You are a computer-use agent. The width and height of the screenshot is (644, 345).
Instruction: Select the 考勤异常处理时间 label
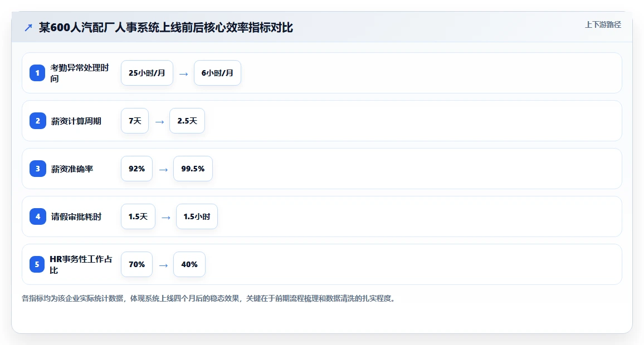coord(80,73)
